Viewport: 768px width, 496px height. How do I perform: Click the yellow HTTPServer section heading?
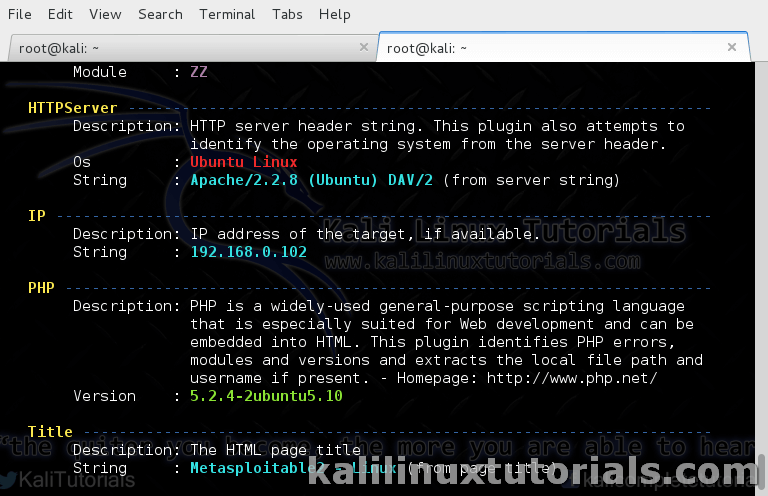pyautogui.click(x=72, y=108)
